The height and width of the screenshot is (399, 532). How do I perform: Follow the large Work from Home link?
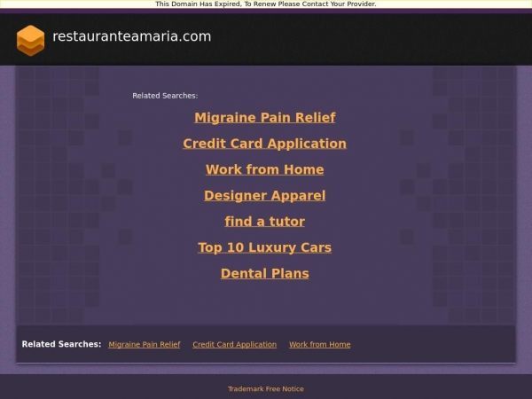[264, 169]
